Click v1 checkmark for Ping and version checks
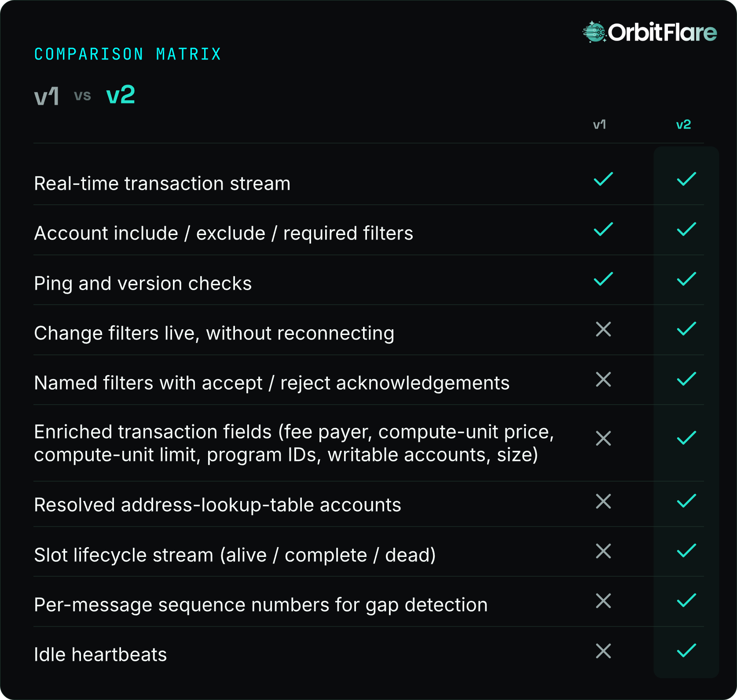The width and height of the screenshot is (737, 700). (x=603, y=279)
